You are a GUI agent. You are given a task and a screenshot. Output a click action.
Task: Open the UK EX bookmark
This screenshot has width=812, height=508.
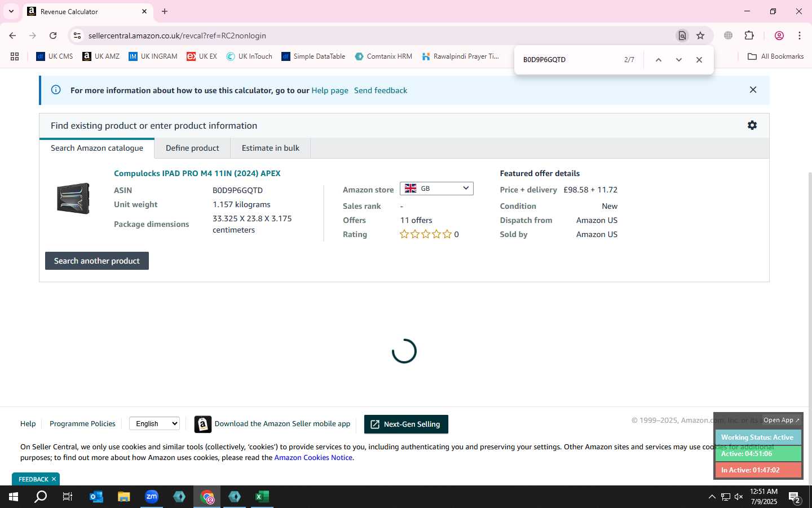[x=202, y=56]
